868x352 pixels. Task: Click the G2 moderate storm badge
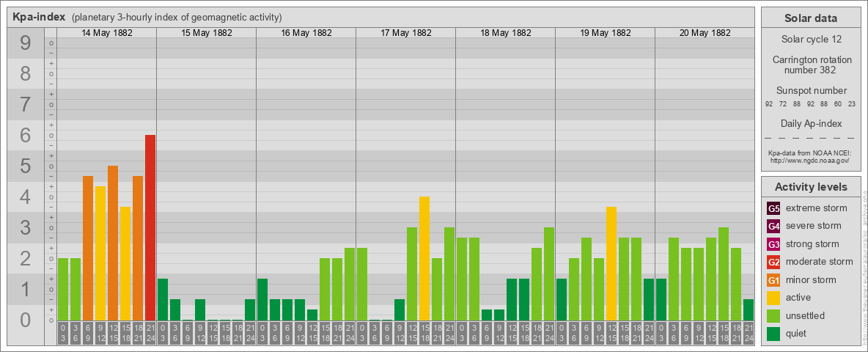[773, 262]
